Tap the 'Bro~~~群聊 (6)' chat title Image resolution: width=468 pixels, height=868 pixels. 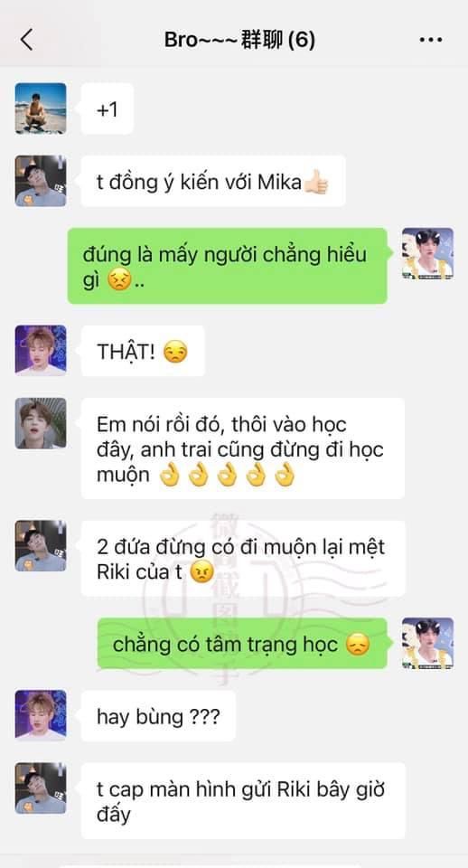(239, 40)
